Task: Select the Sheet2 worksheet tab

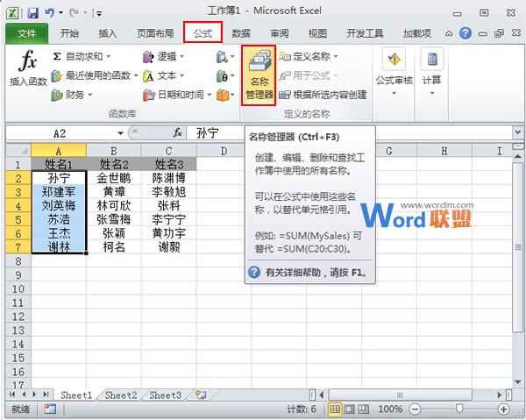Action: tap(120, 395)
